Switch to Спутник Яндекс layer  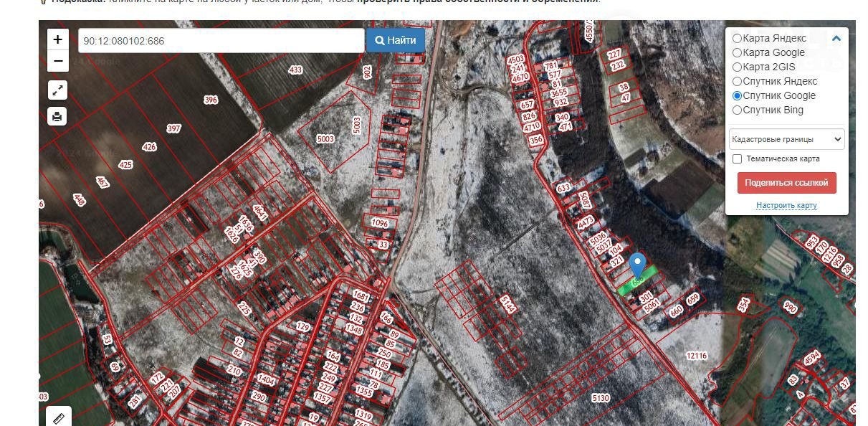[x=737, y=82]
